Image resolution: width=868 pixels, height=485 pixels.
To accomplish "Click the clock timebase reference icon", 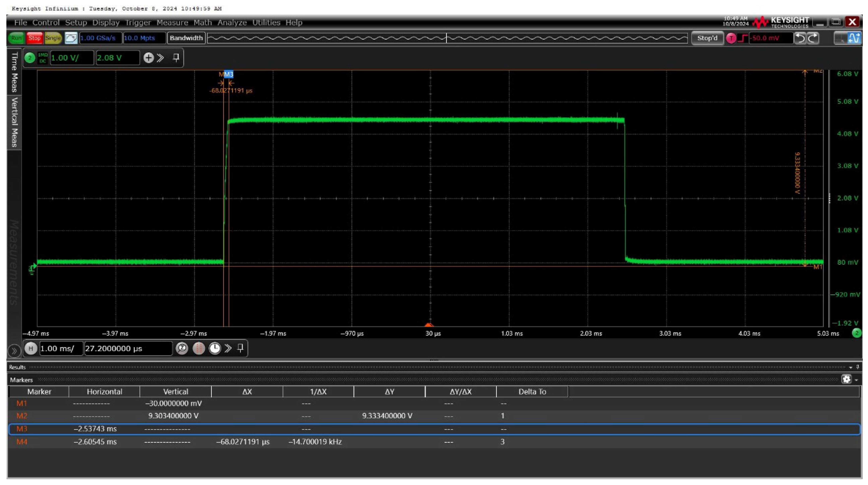I will click(x=215, y=348).
